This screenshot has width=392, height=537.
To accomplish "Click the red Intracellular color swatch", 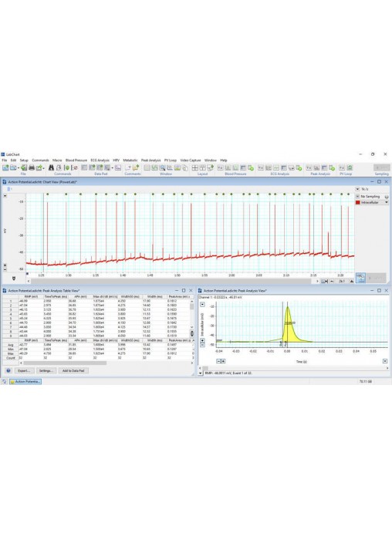I will point(357,202).
